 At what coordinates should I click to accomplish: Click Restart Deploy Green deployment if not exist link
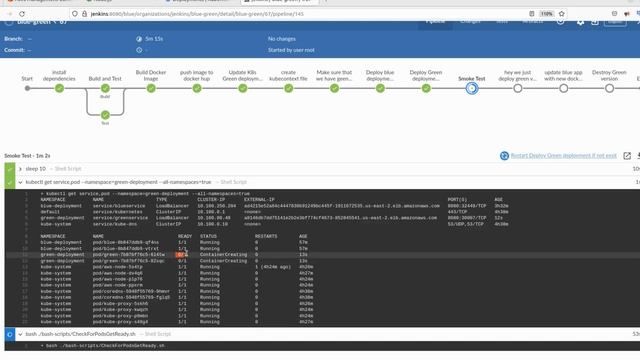(x=564, y=156)
